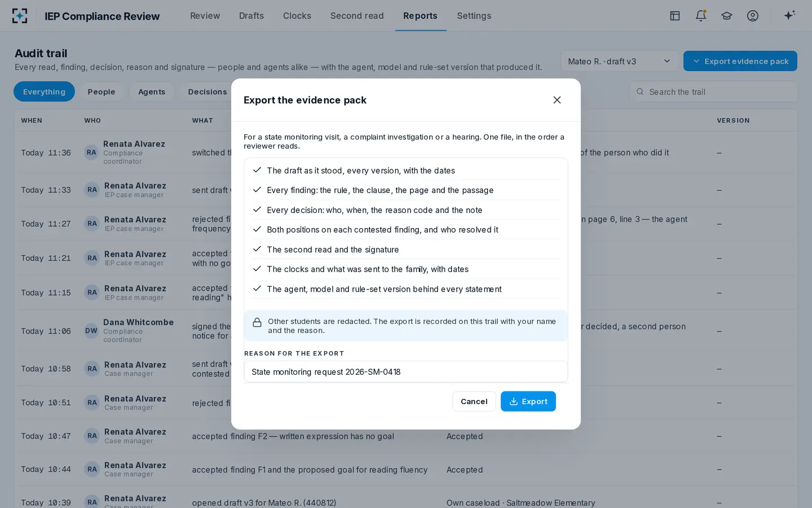Click checkmark beside 'Every decision: who, when'
The height and width of the screenshot is (508, 812).
(257, 209)
